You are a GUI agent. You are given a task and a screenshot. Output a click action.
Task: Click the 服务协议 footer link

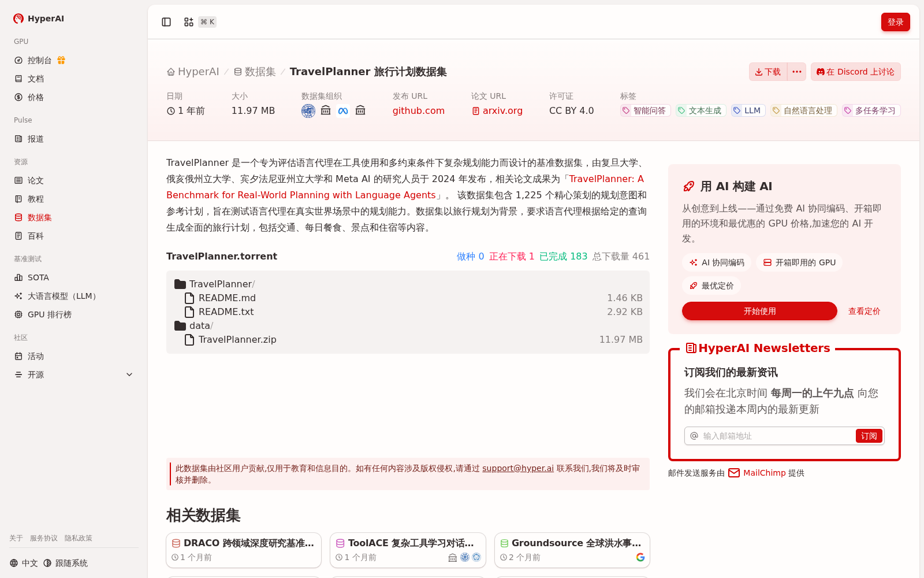pos(44,538)
